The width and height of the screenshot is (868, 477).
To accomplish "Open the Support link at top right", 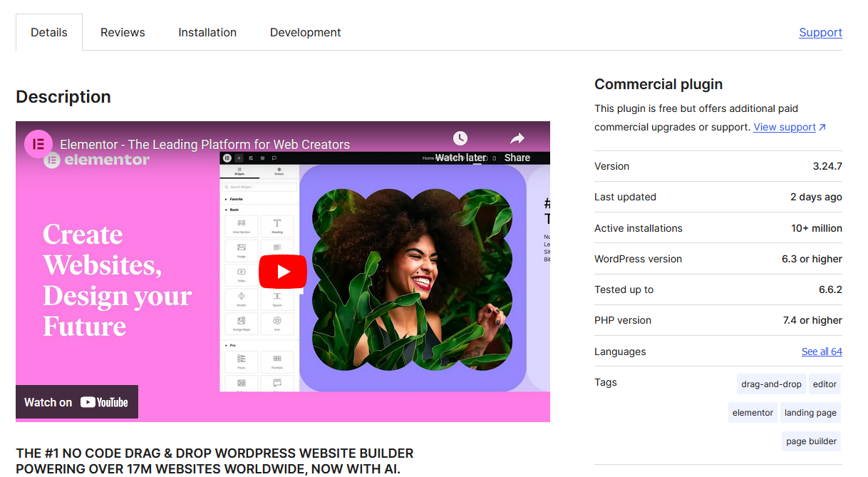I will point(820,32).
